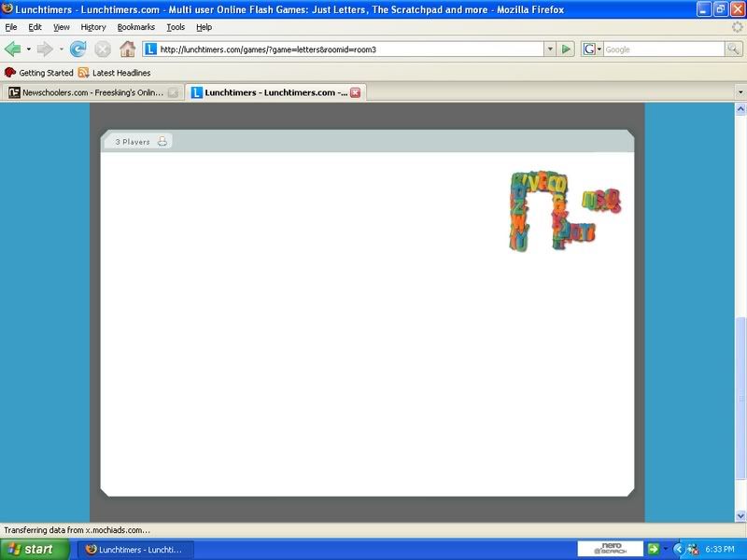Click the Home icon in the toolbar
747x560 pixels.
127,49
